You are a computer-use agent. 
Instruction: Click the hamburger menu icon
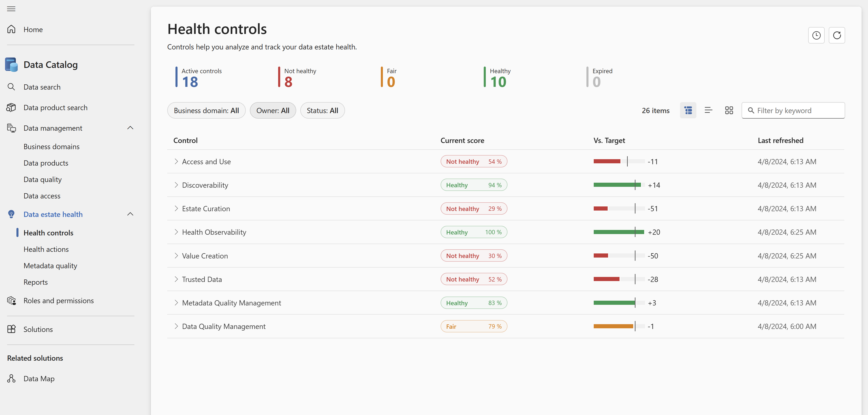(11, 9)
